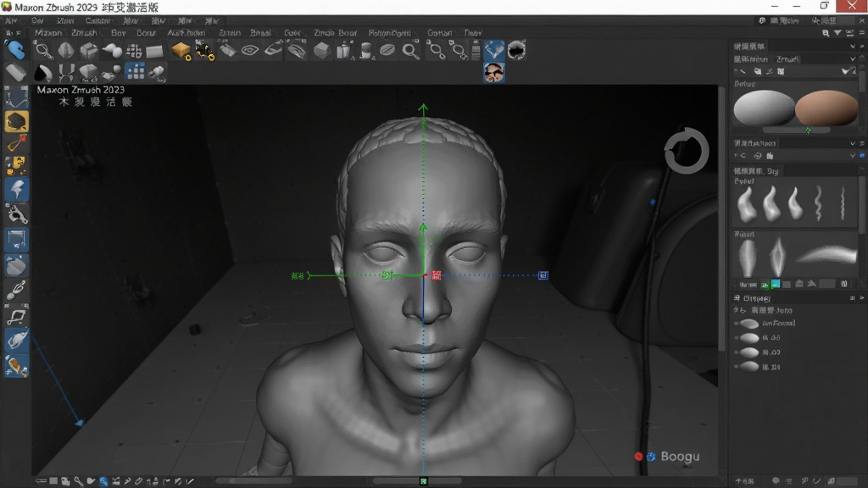Select the top layer thumbnail in layers list

click(749, 323)
